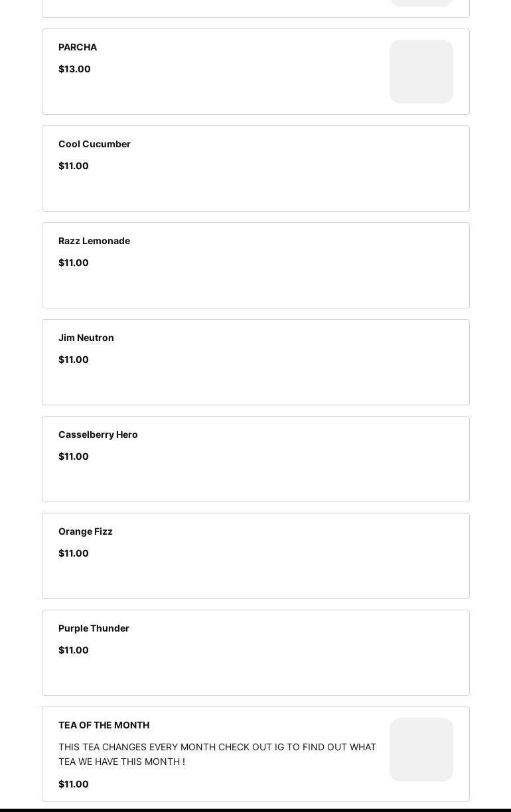This screenshot has width=511, height=812.
Task: Click the $11.00 price under Jim Neutron
Action: click(x=74, y=360)
